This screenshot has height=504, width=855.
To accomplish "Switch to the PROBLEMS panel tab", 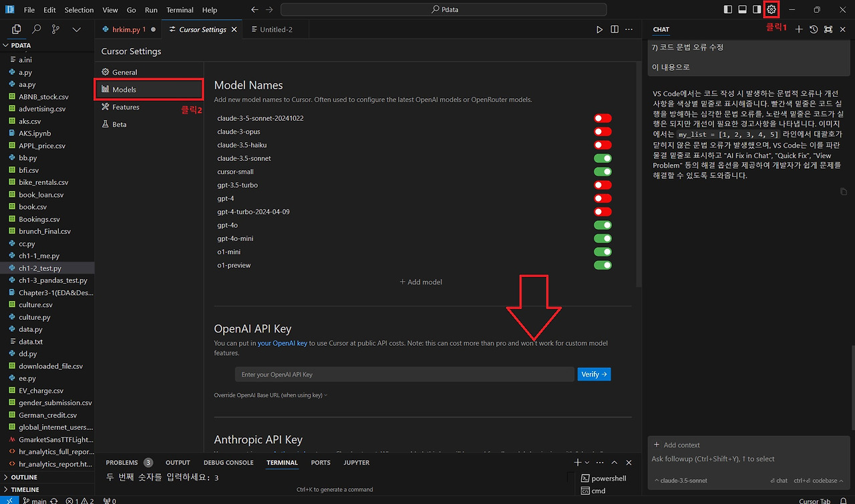I will [129, 463].
